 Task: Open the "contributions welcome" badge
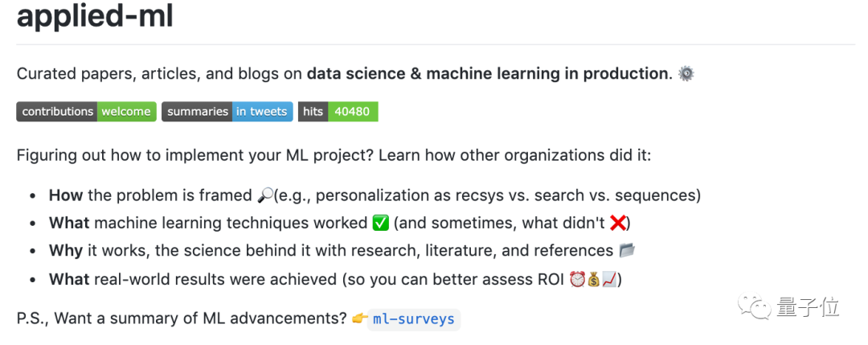pyautogui.click(x=86, y=112)
